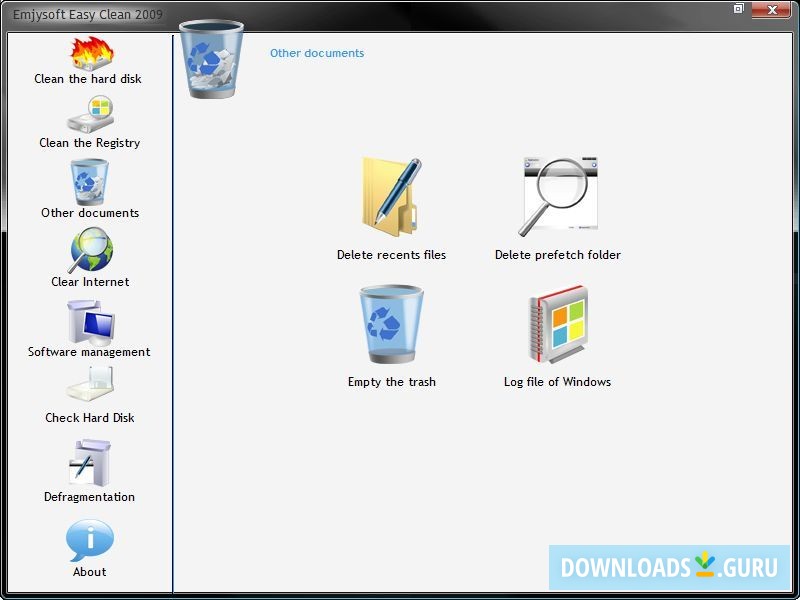Screen dimensions: 800x600
Task: View Log file of Windows
Action: tap(557, 322)
